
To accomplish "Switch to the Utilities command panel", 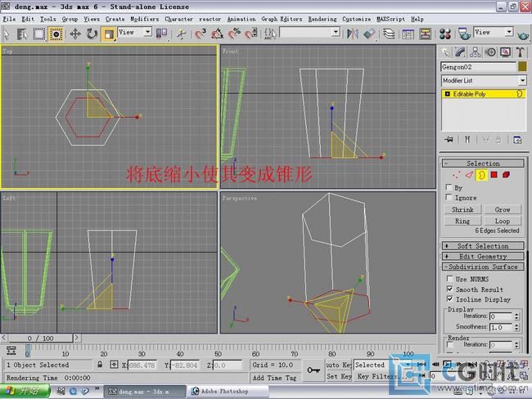I will (520, 52).
